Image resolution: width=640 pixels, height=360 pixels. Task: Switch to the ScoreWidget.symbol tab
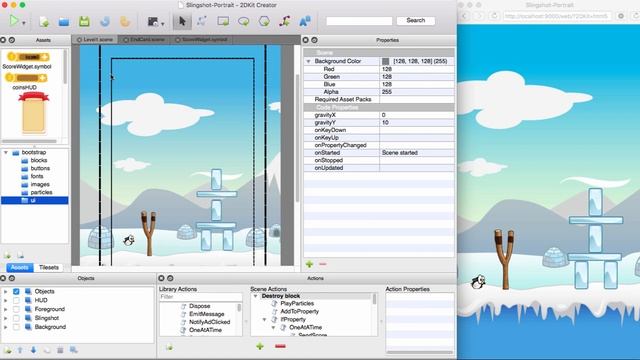[201, 40]
